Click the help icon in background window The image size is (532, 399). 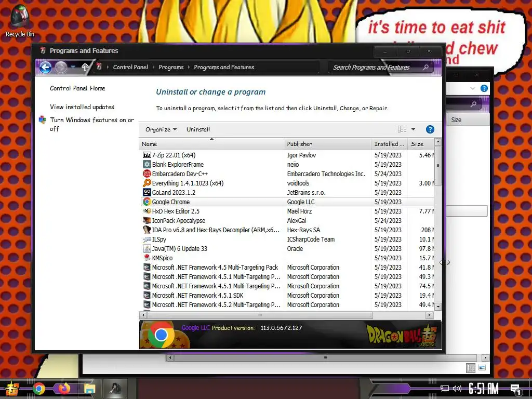(484, 88)
